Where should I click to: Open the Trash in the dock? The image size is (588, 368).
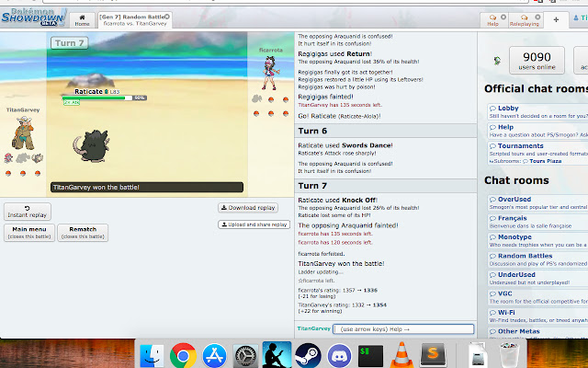tap(510, 355)
